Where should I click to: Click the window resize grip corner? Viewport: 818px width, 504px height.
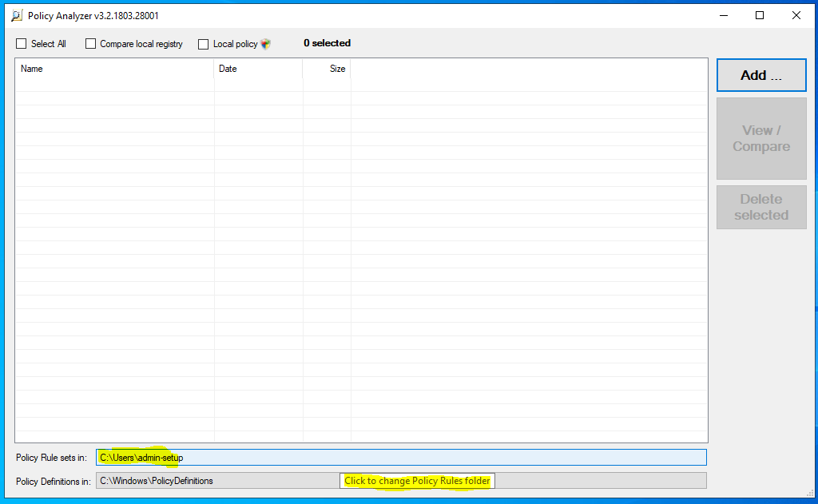coord(810,494)
